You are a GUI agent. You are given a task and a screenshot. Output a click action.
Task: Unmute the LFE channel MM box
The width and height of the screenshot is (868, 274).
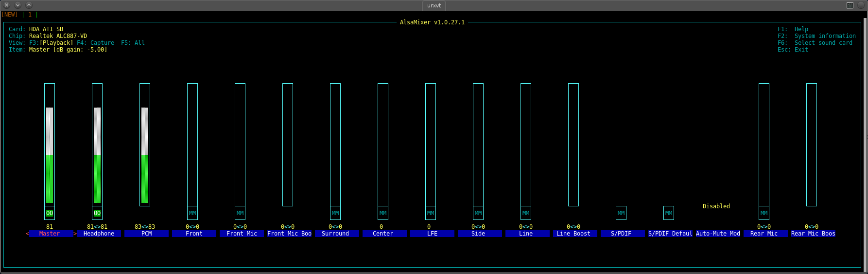pyautogui.click(x=431, y=213)
